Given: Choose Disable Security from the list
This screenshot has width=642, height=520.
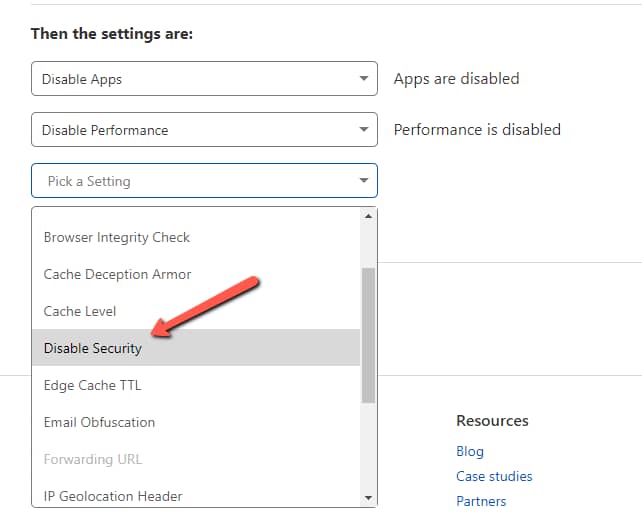Looking at the screenshot, I should (x=93, y=348).
